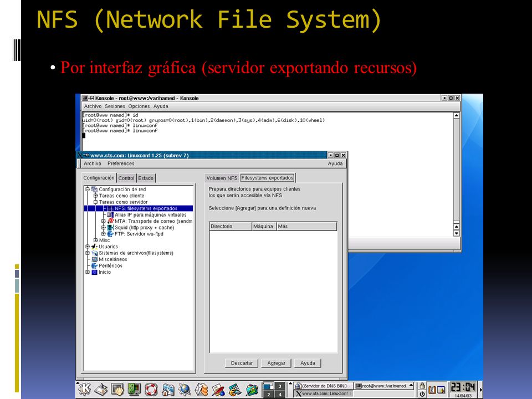Launch the terminal shell icon in panel

coord(117,390)
